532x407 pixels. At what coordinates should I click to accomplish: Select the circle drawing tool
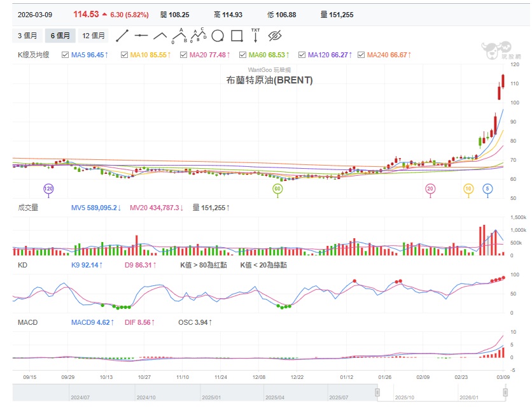[x=218, y=36]
